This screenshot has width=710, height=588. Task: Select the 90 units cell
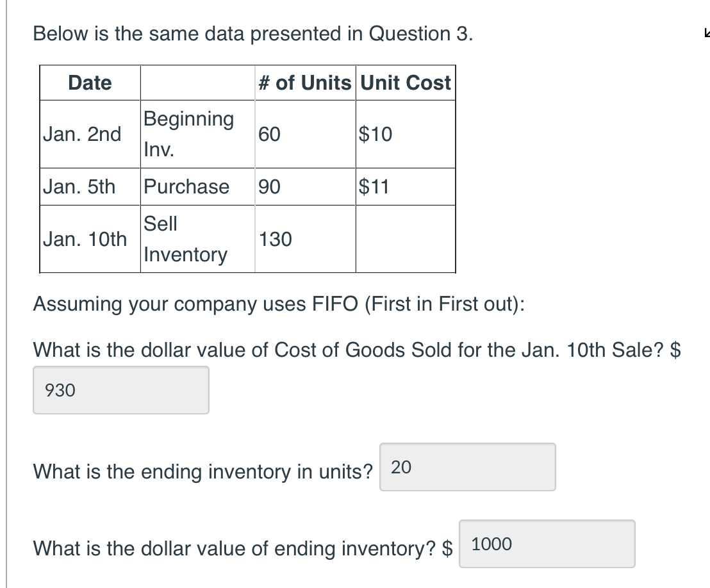coord(270,187)
